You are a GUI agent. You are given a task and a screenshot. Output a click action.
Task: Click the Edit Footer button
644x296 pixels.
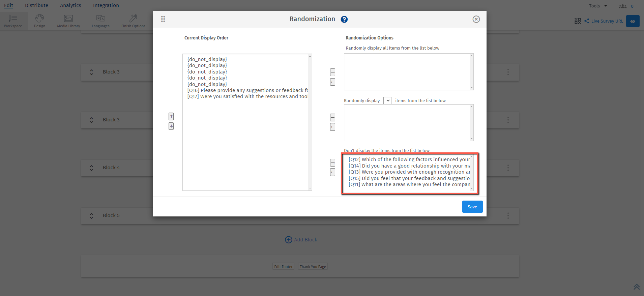283,267
